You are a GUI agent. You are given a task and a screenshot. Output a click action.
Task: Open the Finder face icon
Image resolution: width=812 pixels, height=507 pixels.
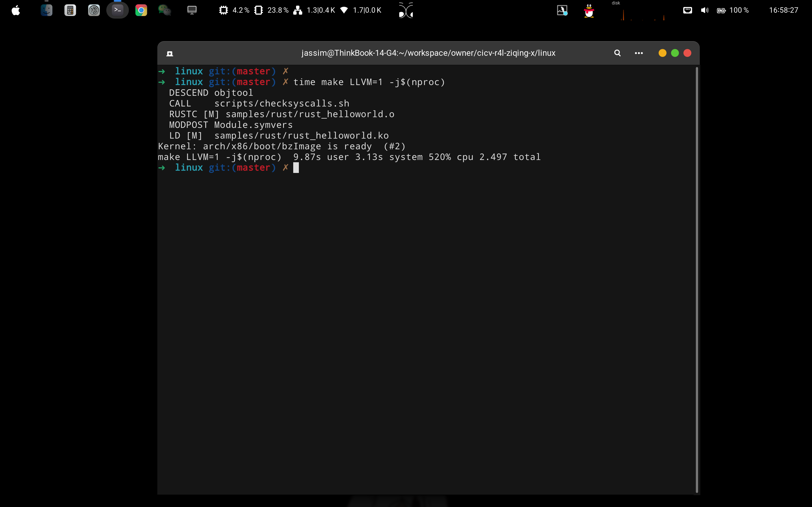(46, 10)
